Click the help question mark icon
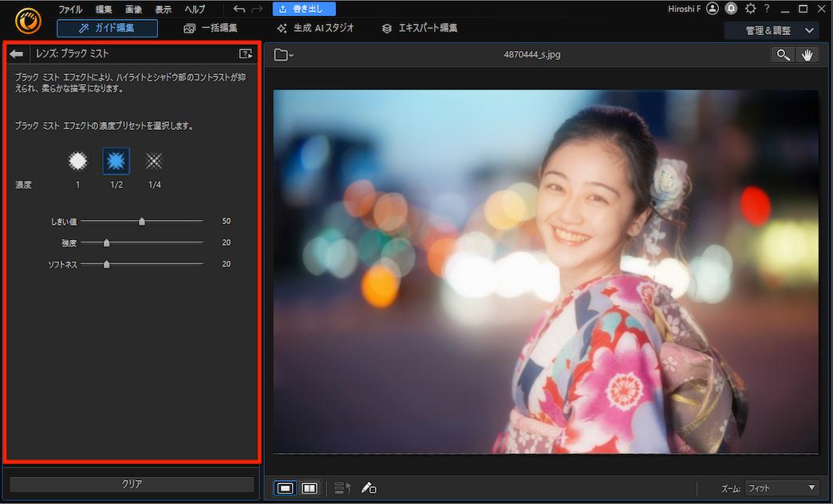The image size is (833, 504). pyautogui.click(x=767, y=9)
